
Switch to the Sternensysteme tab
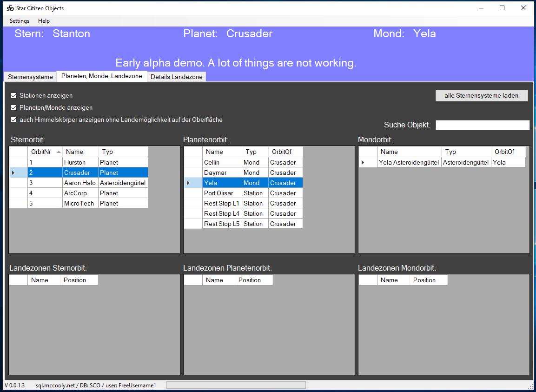30,77
